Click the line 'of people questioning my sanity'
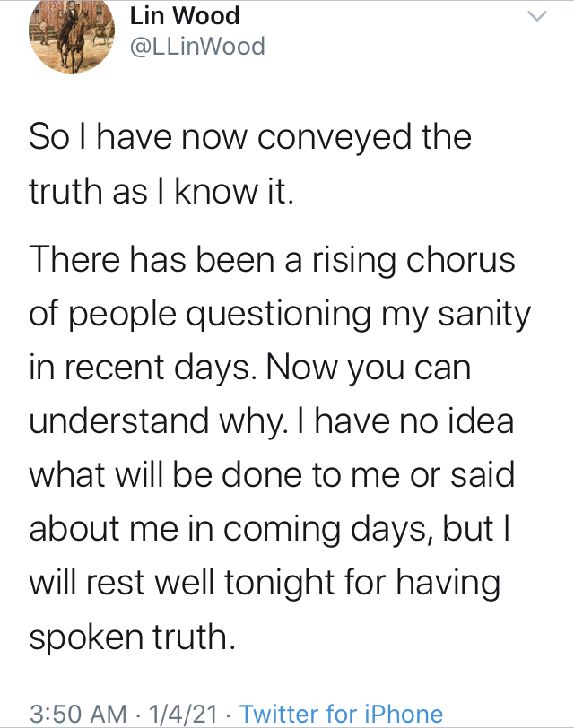This screenshot has width=574, height=728. tap(280, 315)
